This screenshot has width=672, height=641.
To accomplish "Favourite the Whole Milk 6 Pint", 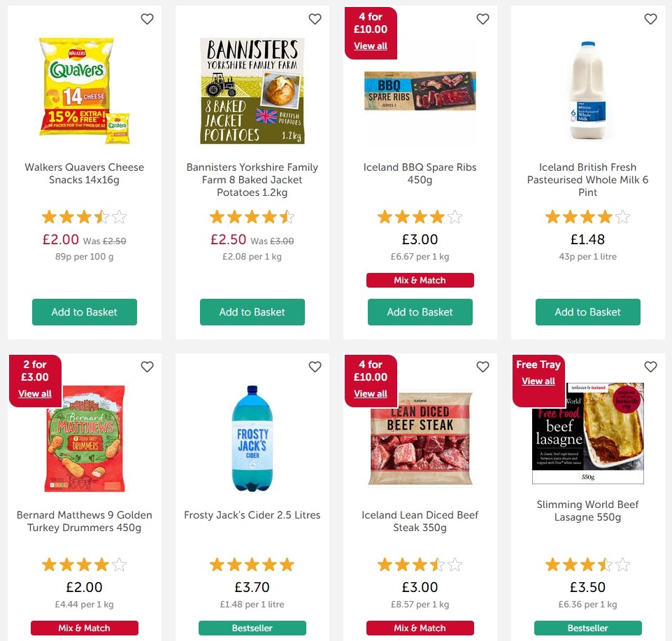I will pyautogui.click(x=650, y=19).
